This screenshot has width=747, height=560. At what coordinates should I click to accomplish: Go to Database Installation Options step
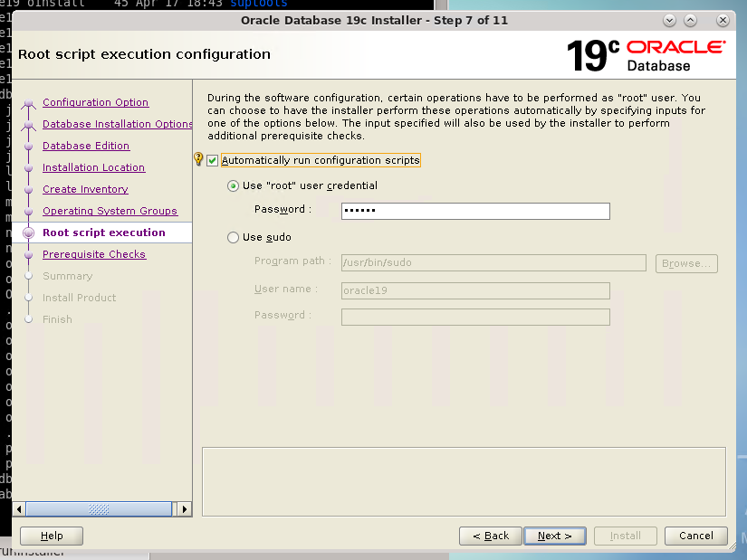coord(117,124)
